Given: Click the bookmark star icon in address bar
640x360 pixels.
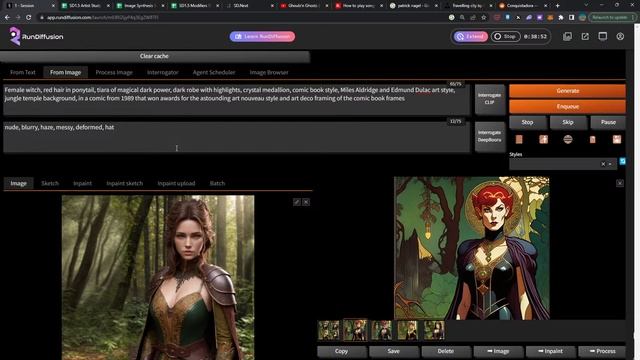Looking at the screenshot, I should click(484, 18).
